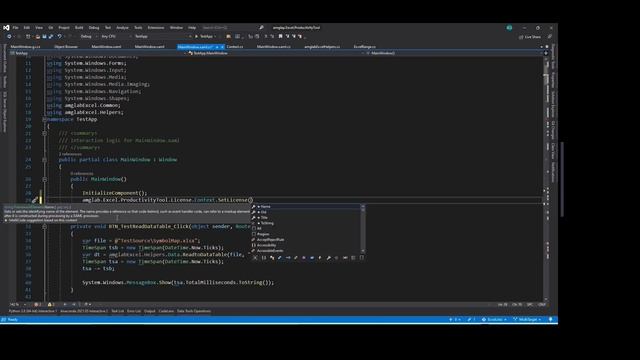Click the Hot Reload flame icon
The image size is (640, 360).
(229, 36)
